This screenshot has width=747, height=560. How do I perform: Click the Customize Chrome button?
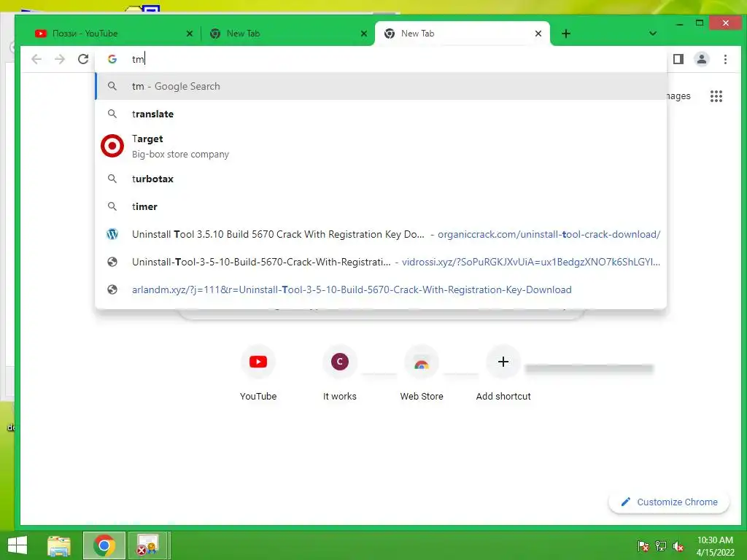click(x=669, y=502)
